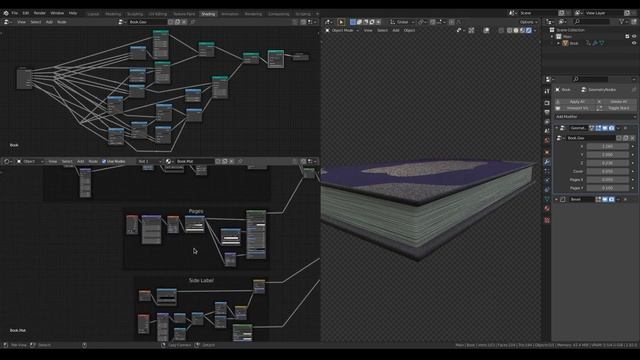Add a new workspace with plus icon
This screenshot has width=640, height=360.
[x=318, y=14]
